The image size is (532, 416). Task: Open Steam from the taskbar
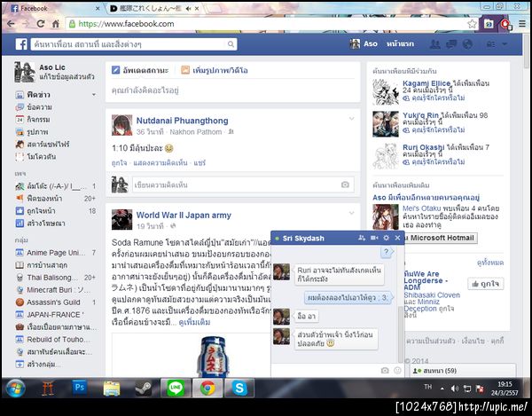pyautogui.click(x=144, y=389)
